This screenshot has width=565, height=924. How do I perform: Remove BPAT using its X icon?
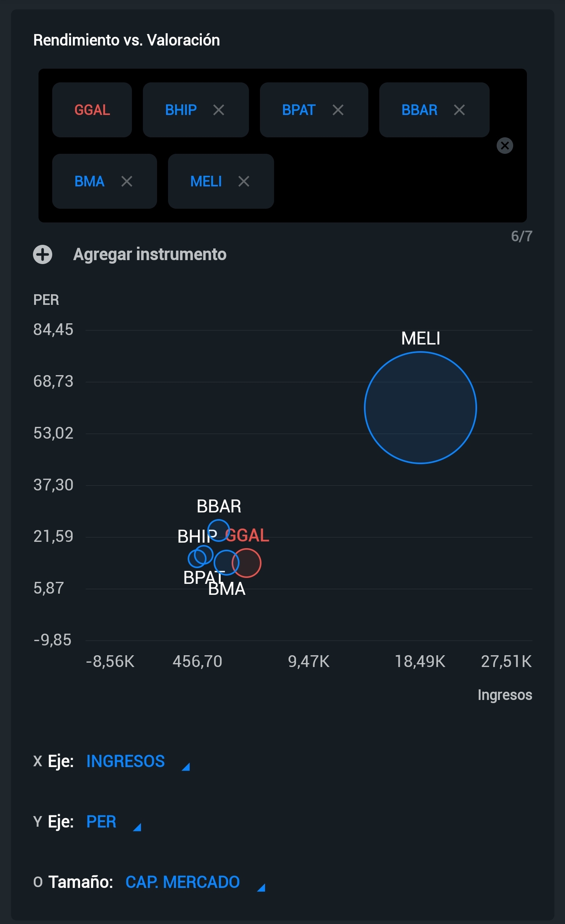click(338, 110)
